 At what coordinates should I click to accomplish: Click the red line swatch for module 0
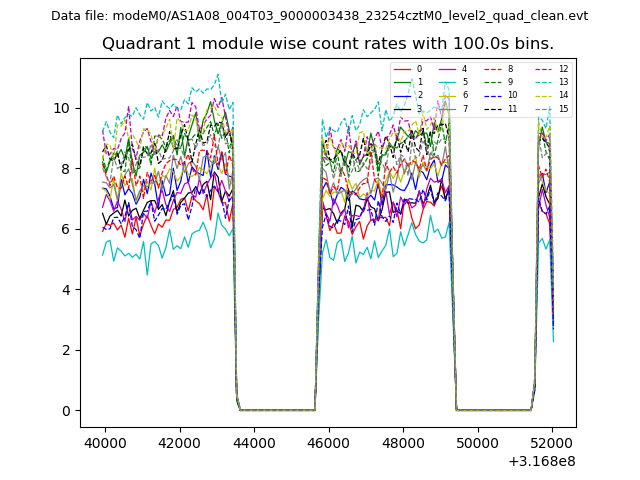click(x=401, y=69)
